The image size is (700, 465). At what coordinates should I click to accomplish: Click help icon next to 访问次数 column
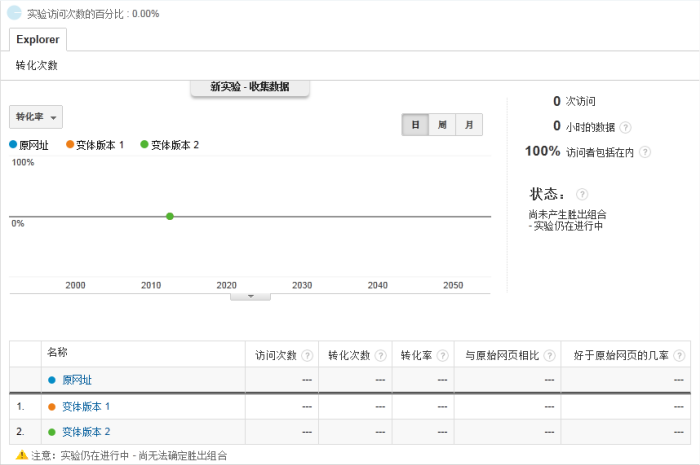307,355
